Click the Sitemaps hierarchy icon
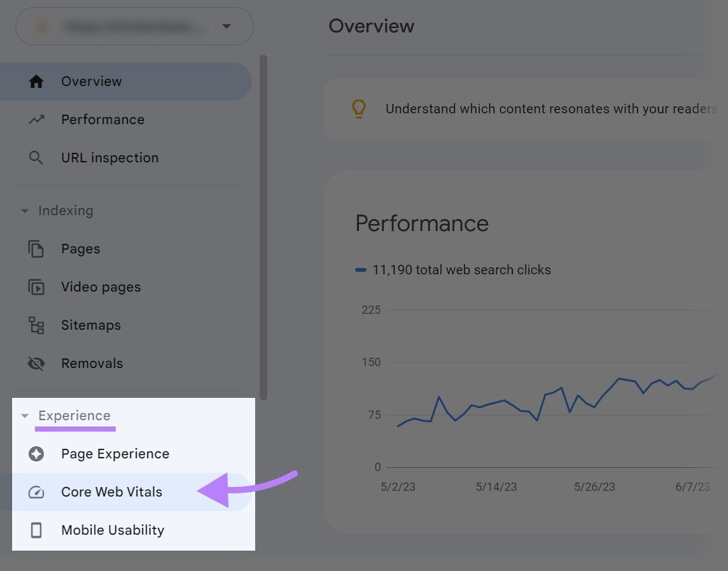The image size is (728, 571). [x=36, y=325]
